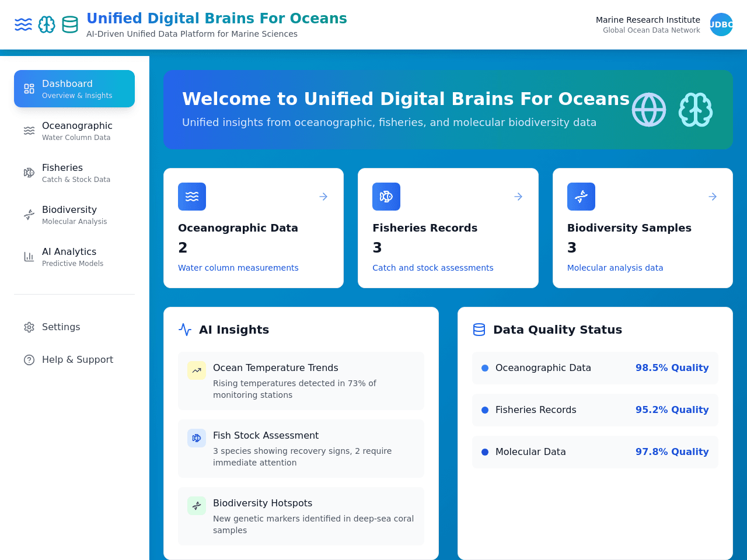
Task: Click the arrow on Biodiversity Samples card
Action: [713, 197]
